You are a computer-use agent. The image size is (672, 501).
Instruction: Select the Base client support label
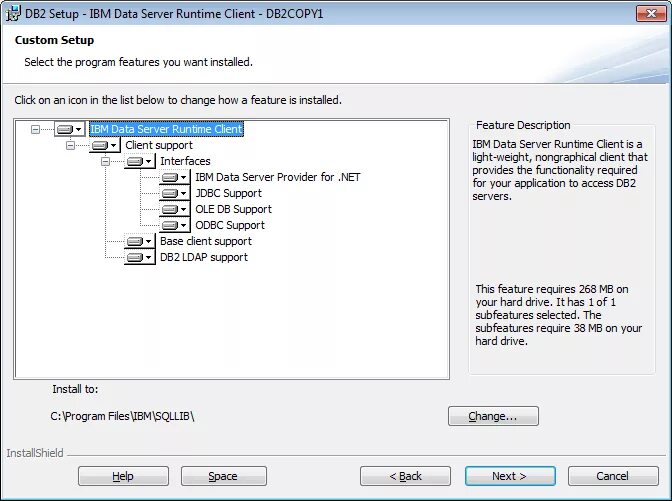pos(206,241)
